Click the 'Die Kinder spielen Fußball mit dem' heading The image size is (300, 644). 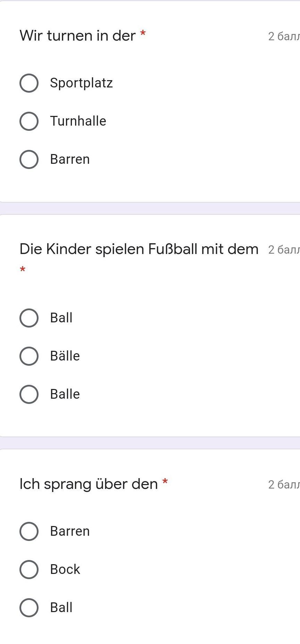pyautogui.click(x=139, y=249)
